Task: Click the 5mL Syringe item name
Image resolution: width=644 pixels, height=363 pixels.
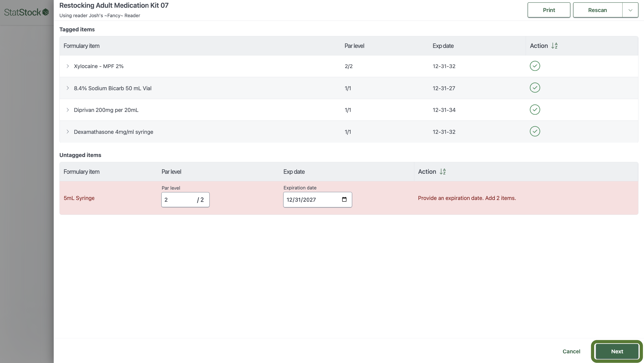Action: [x=79, y=198]
